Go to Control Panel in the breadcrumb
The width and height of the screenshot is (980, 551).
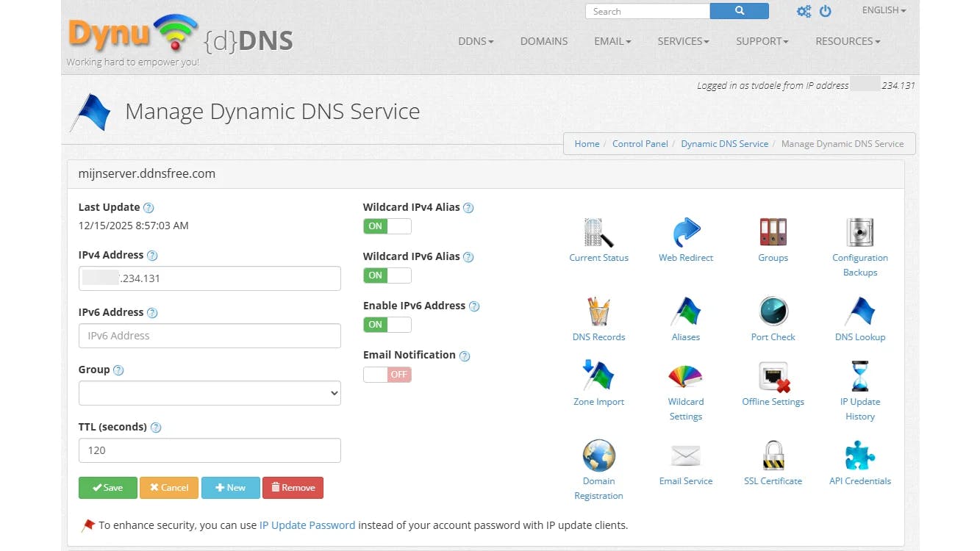click(x=640, y=144)
